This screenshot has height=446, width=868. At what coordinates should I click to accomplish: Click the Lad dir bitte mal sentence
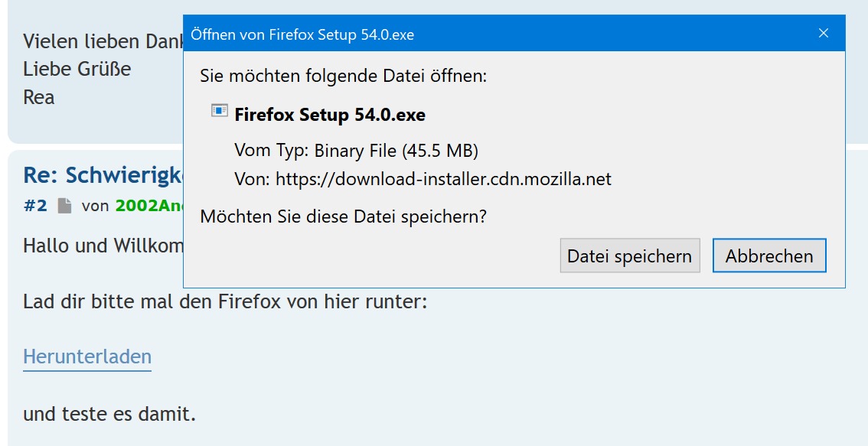[224, 301]
